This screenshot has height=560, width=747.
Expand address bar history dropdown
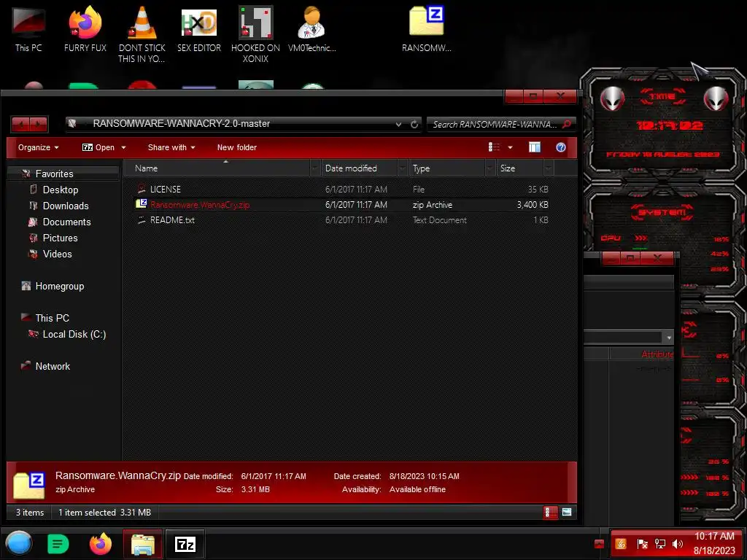coord(398,124)
